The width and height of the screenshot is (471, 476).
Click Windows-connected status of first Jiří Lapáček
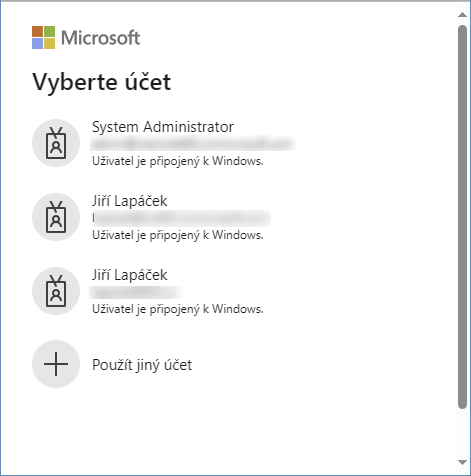pos(178,235)
